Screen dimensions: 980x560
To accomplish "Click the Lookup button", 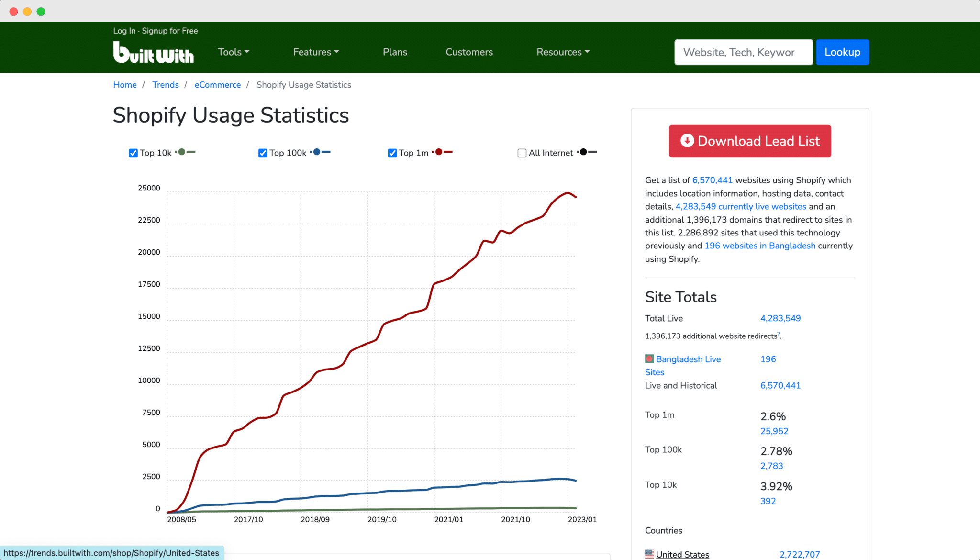I will point(842,52).
